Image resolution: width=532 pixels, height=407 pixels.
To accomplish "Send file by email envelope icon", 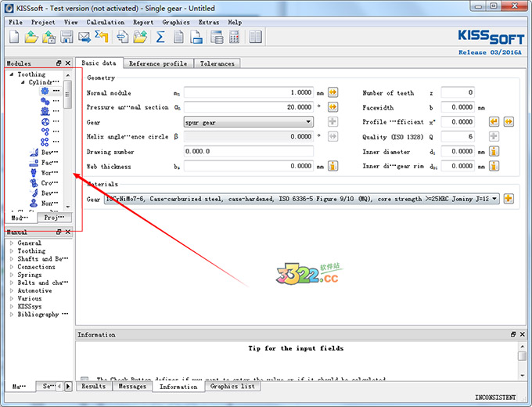I will (x=84, y=37).
